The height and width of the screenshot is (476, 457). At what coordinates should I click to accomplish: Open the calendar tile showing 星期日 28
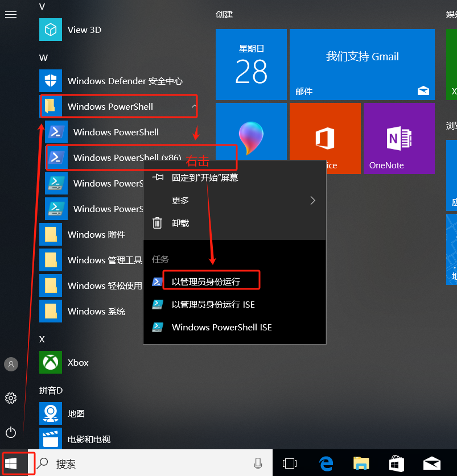251,64
